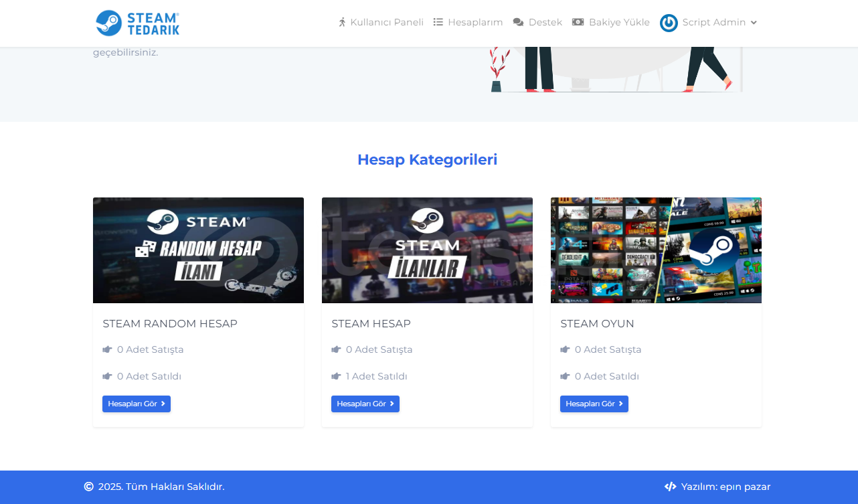Click Hesapları Gör under STEAM RANDOM HESAP
This screenshot has height=504, width=858.
pos(137,404)
